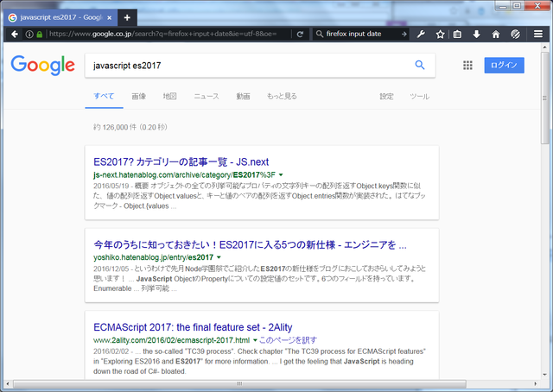553x392 pixels.
Task: Submit Firefox search with the arrow
Action: click(x=404, y=34)
